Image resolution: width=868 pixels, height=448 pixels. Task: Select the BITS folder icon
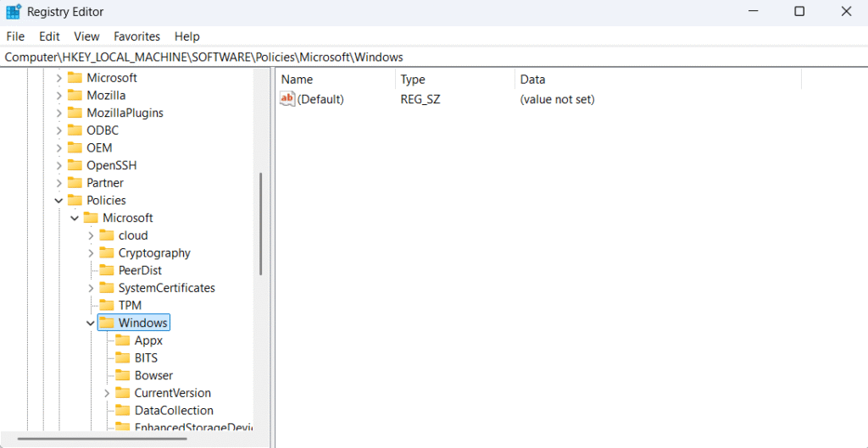[x=122, y=358]
